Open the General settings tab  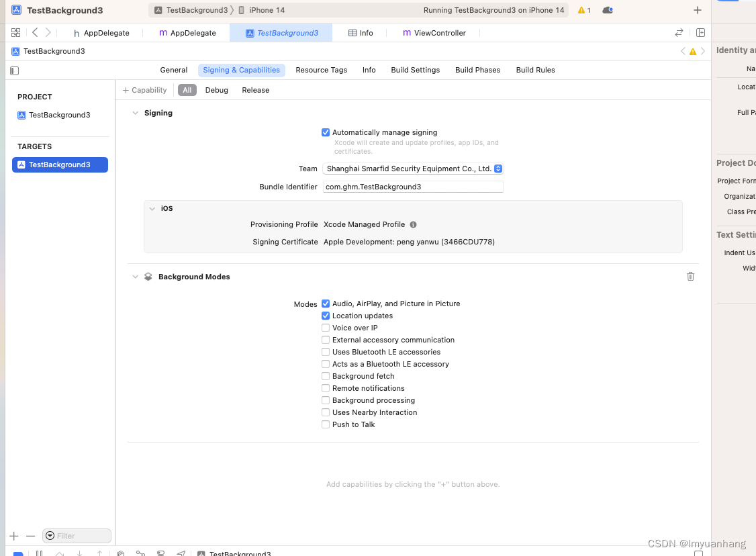click(174, 70)
